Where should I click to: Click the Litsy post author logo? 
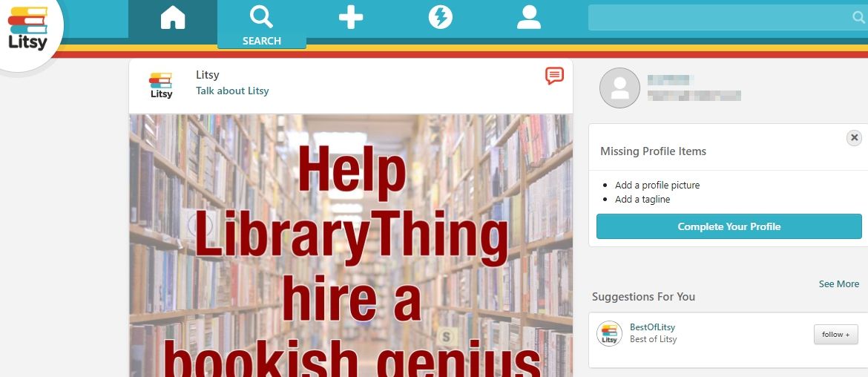tap(161, 85)
